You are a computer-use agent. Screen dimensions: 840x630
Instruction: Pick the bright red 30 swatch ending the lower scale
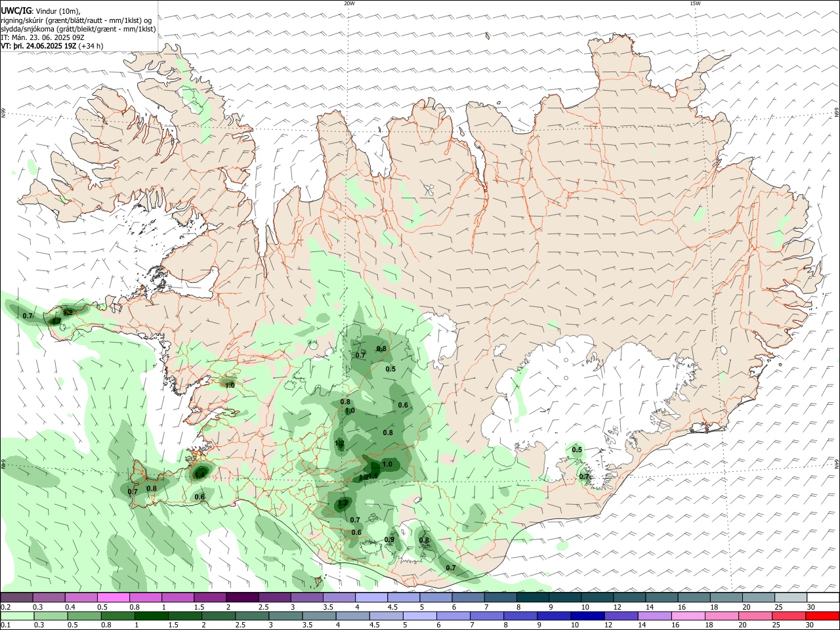click(x=823, y=616)
